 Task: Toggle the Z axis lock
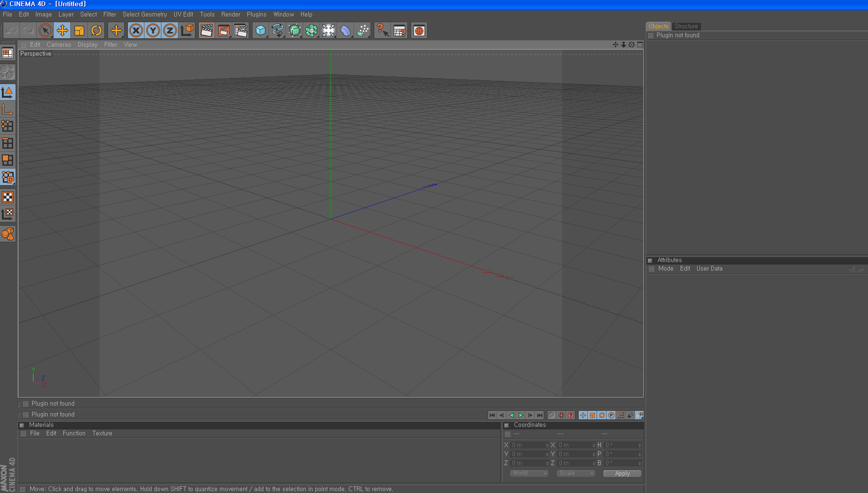click(170, 31)
